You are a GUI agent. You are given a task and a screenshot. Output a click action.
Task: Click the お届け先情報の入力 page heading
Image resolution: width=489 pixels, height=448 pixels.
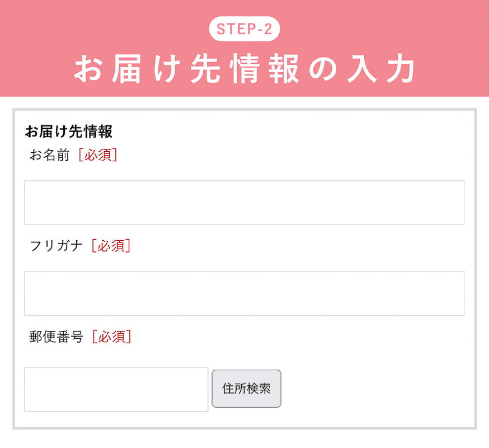[244, 69]
